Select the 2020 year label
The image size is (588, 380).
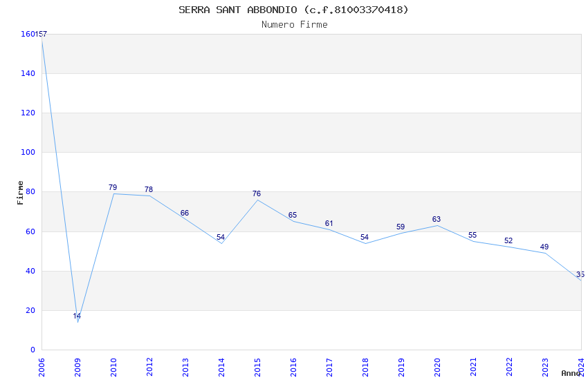click(438, 367)
